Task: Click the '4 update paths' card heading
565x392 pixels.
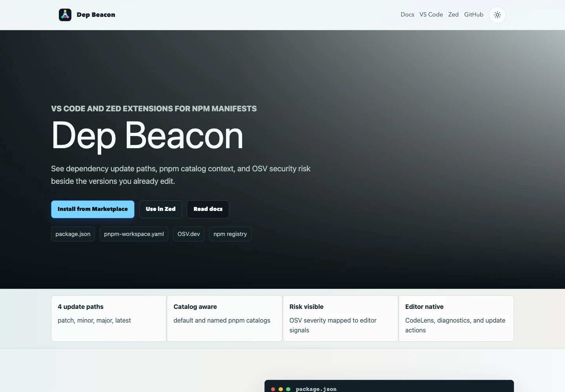Action: pos(80,307)
